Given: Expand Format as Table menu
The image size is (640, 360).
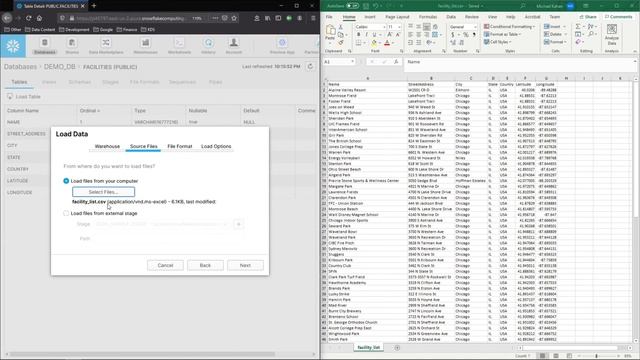Looking at the screenshot, I should (503, 34).
